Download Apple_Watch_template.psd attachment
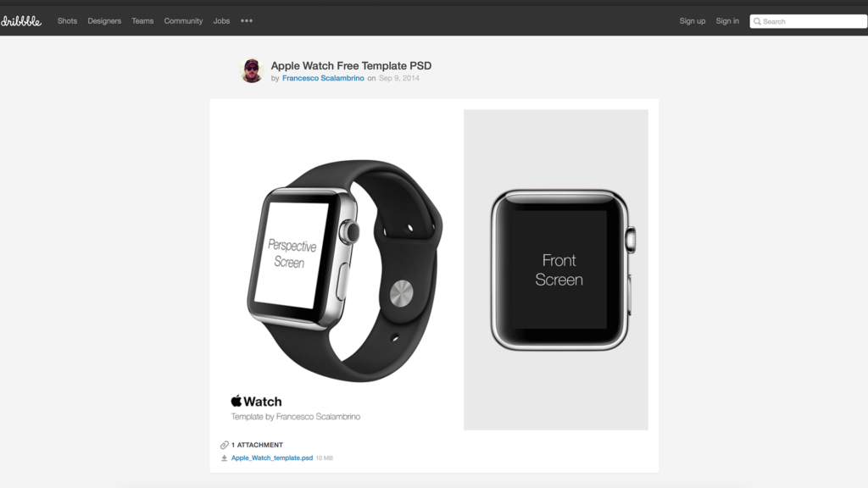Screen dimensions: 868x488 pyautogui.click(x=272, y=458)
